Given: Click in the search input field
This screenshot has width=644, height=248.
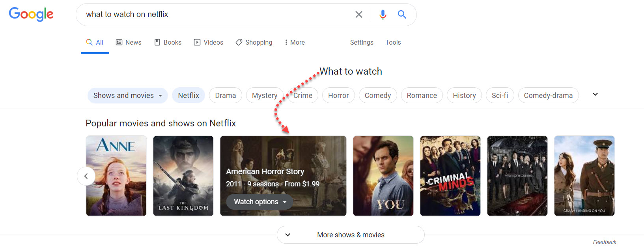Looking at the screenshot, I should (217, 15).
